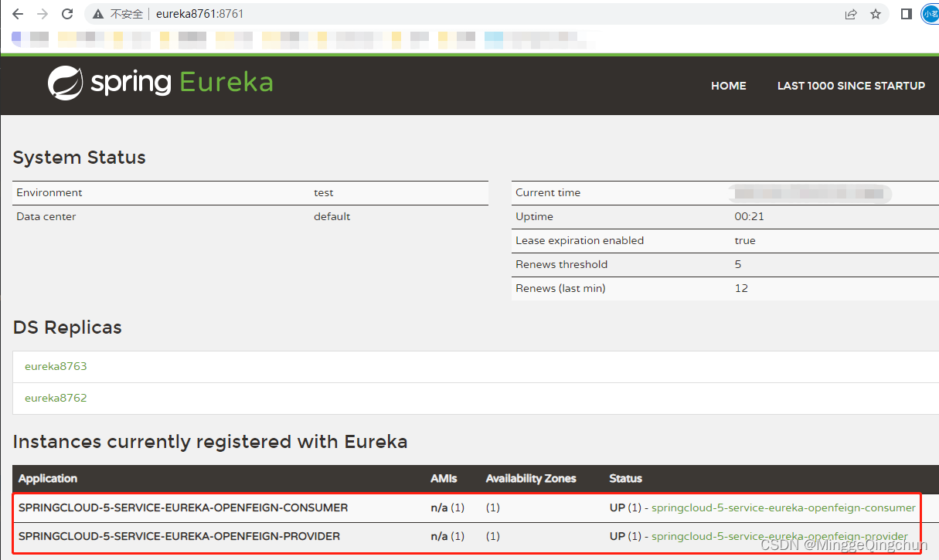
Task: Click the Data center value default
Action: (x=332, y=216)
